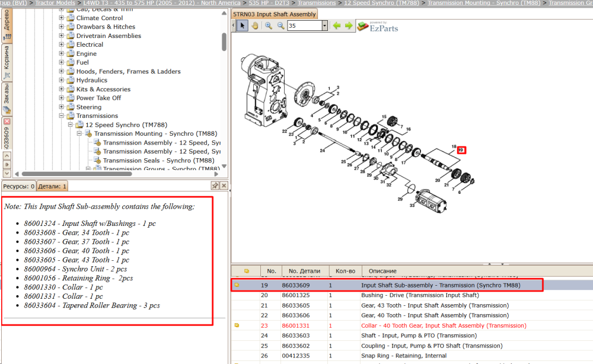Select Power Take Off folder
This screenshot has height=364, width=593.
[98, 98]
